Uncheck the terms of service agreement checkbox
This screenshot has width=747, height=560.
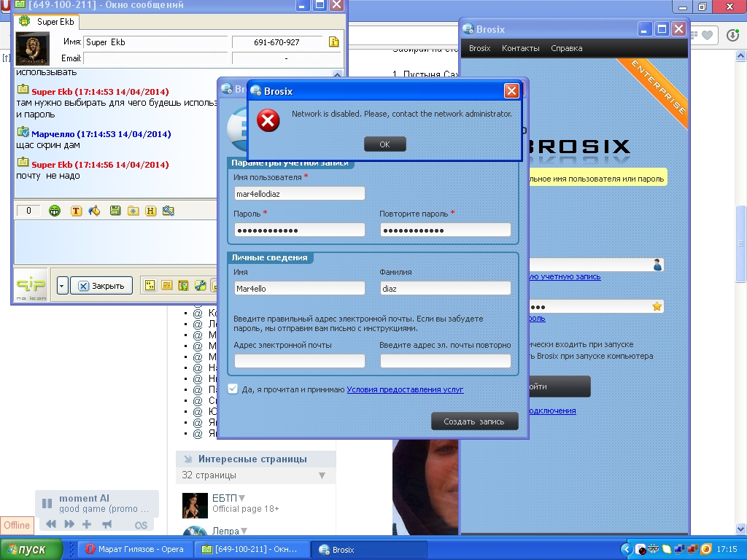pos(233,389)
